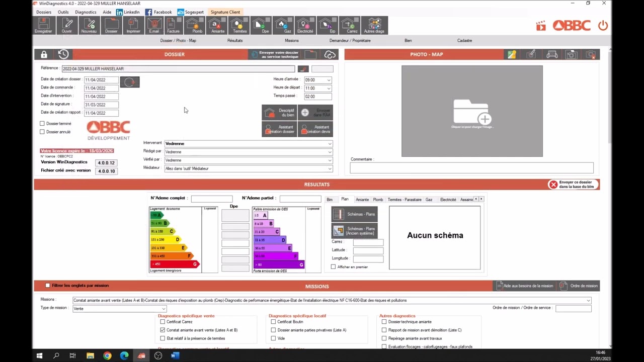Viewport: 644px width, 362px height.
Task: Open the Autres diags icon
Action: [374, 25]
